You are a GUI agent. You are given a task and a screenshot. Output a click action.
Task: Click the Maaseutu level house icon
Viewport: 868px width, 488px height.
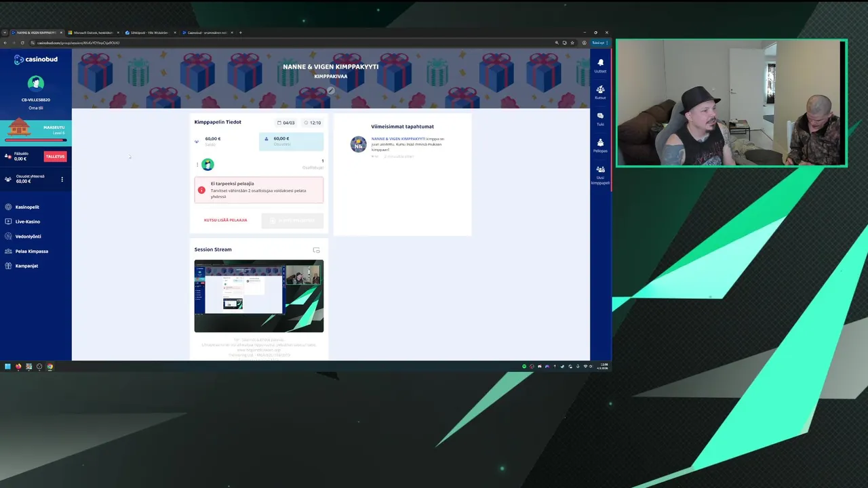pyautogui.click(x=19, y=127)
